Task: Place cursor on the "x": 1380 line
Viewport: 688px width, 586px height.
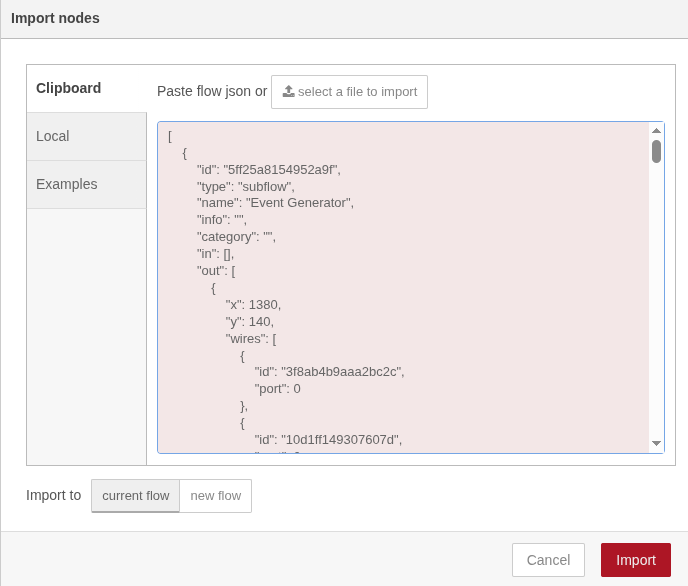Action: [x=253, y=304]
